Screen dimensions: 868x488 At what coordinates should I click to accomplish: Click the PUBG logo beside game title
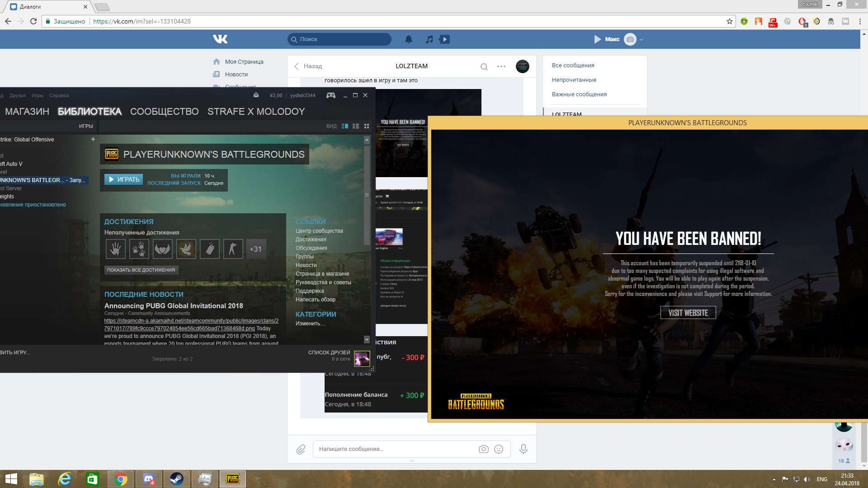coord(112,154)
